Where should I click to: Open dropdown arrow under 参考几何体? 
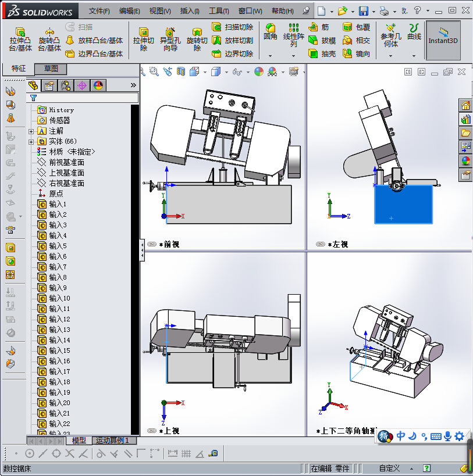(390, 56)
